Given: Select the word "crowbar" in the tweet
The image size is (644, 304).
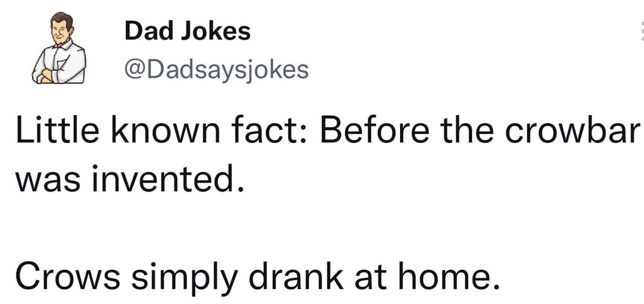Looking at the screenshot, I should 571,132.
